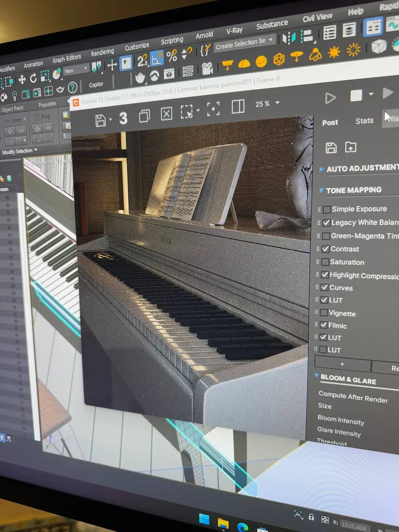Click the Copitor button

pyautogui.click(x=96, y=85)
